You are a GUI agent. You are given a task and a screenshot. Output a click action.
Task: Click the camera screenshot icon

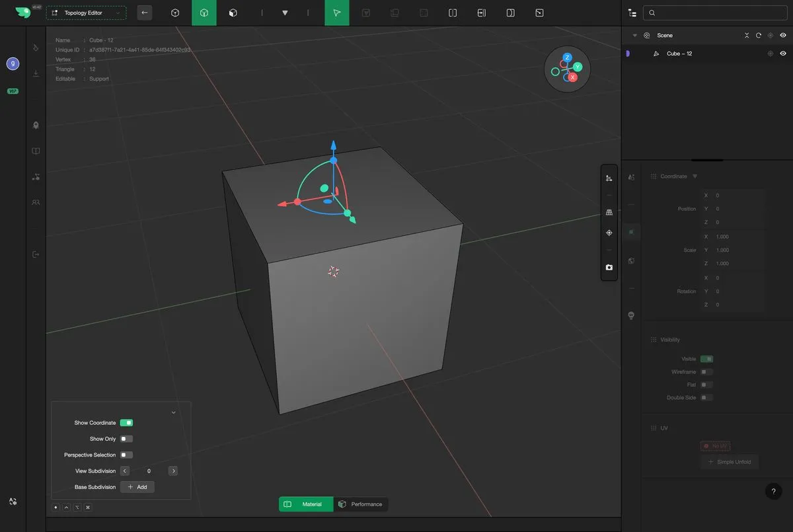coord(609,268)
